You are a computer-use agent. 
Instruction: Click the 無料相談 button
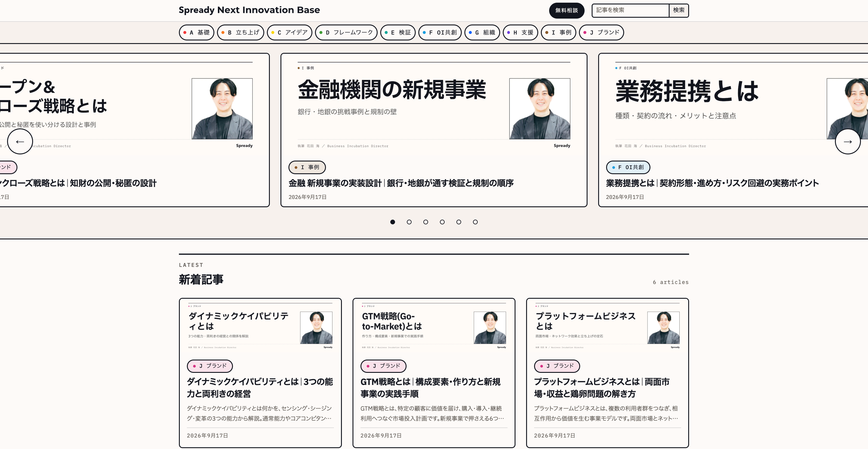click(567, 10)
